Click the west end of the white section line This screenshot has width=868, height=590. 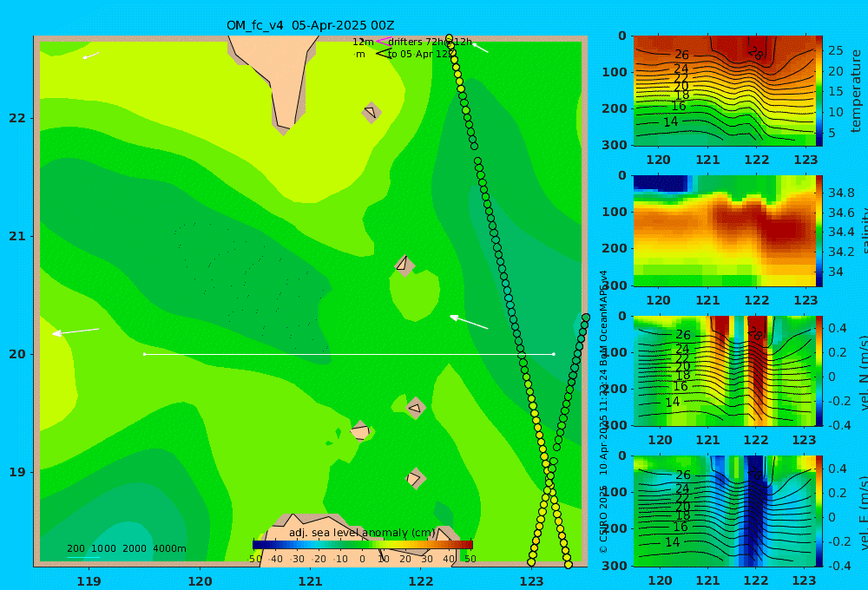144,354
